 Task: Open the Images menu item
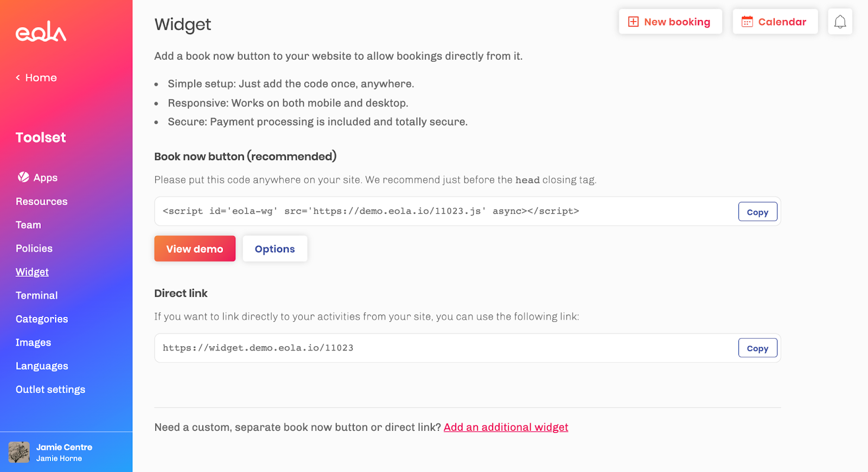tap(33, 342)
